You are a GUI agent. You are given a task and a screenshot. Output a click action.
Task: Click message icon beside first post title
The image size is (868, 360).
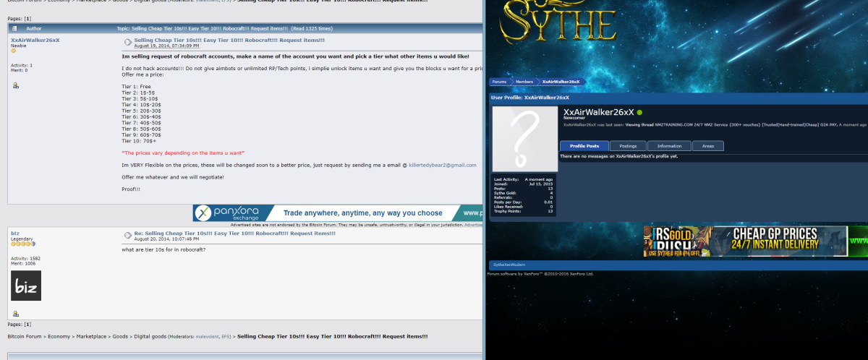pyautogui.click(x=127, y=42)
